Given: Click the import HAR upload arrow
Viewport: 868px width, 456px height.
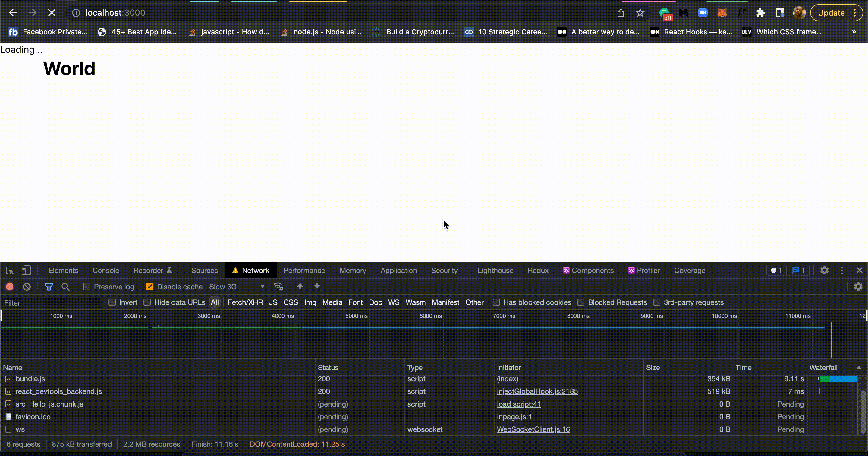Looking at the screenshot, I should pos(300,287).
